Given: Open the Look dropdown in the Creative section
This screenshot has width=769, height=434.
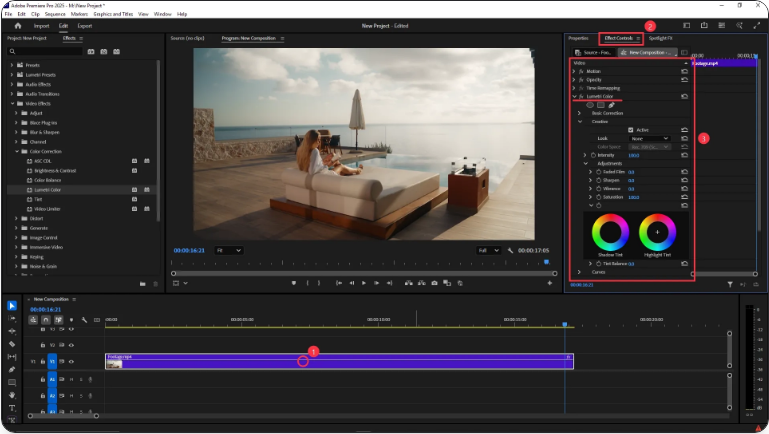Looking at the screenshot, I should (x=648, y=138).
